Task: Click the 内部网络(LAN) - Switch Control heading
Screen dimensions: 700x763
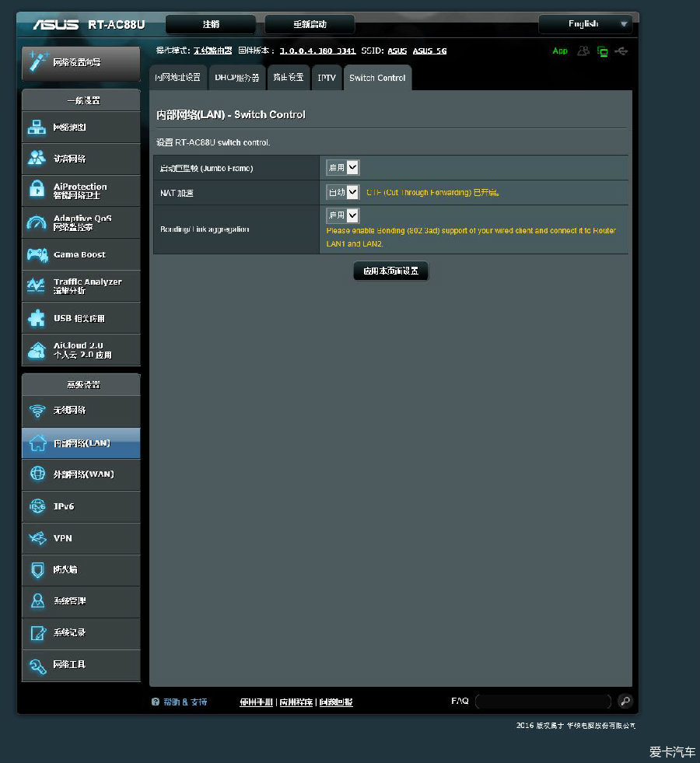Action: [x=230, y=114]
